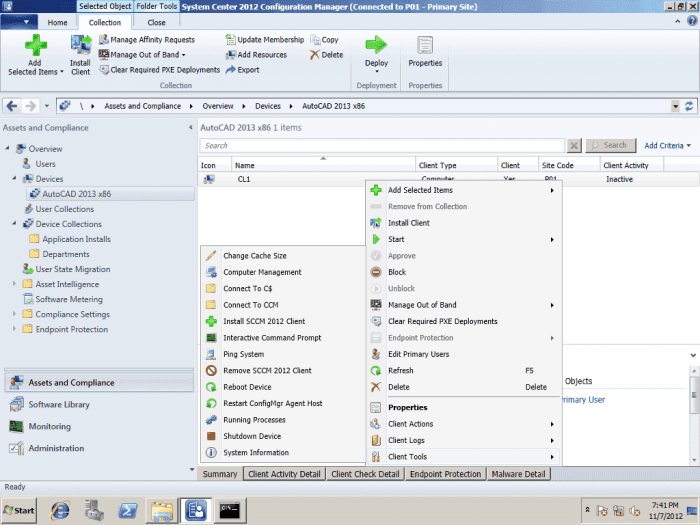Click the Copy ribbon button
Viewport: 700px width, 525px height.
[x=325, y=40]
